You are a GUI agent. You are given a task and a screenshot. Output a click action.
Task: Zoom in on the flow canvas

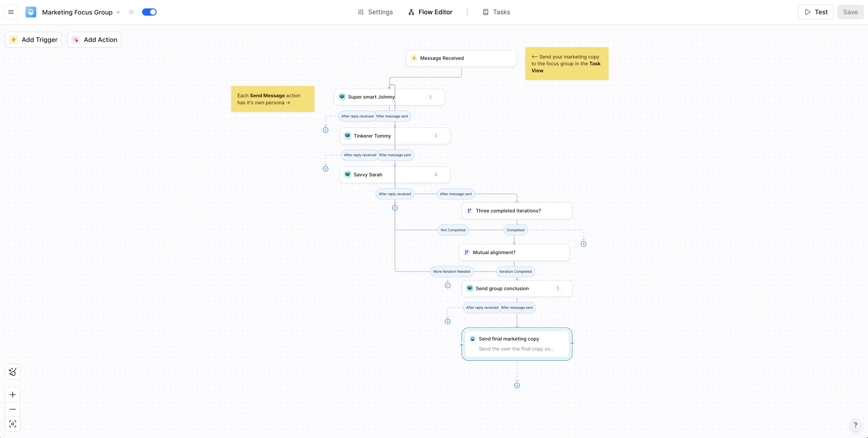tap(13, 395)
